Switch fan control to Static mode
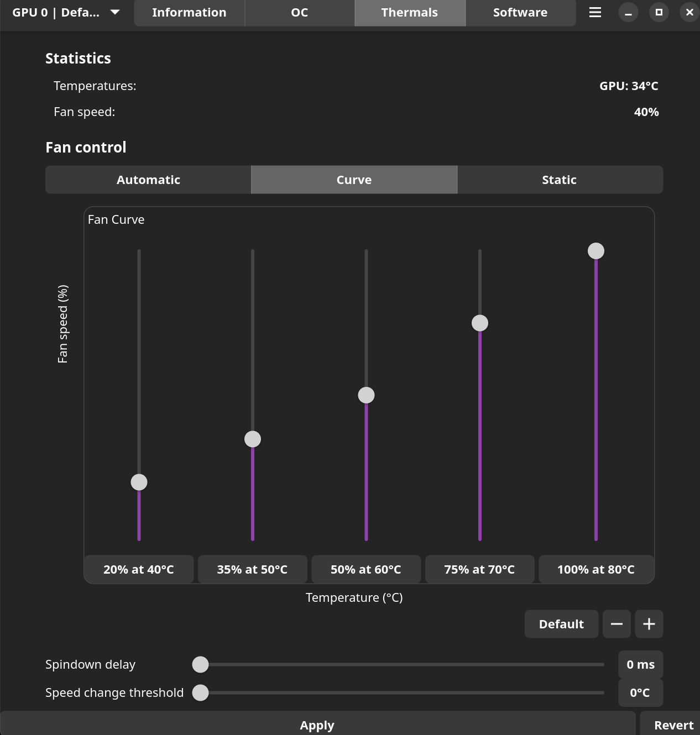 560,180
